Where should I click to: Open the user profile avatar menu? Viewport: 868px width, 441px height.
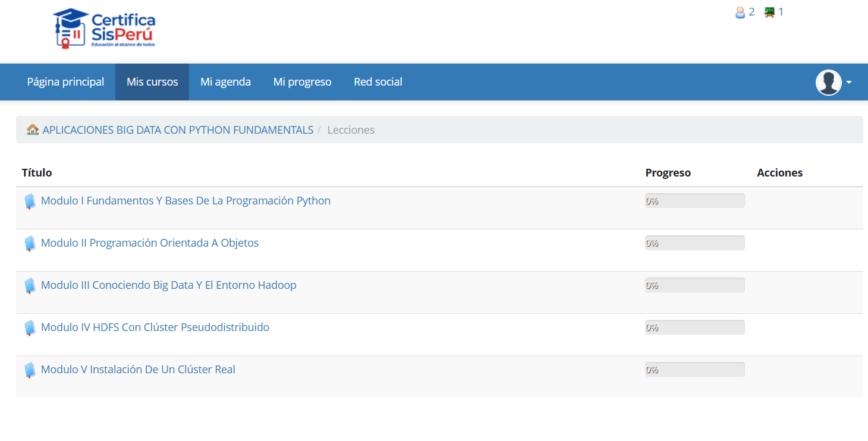[828, 83]
